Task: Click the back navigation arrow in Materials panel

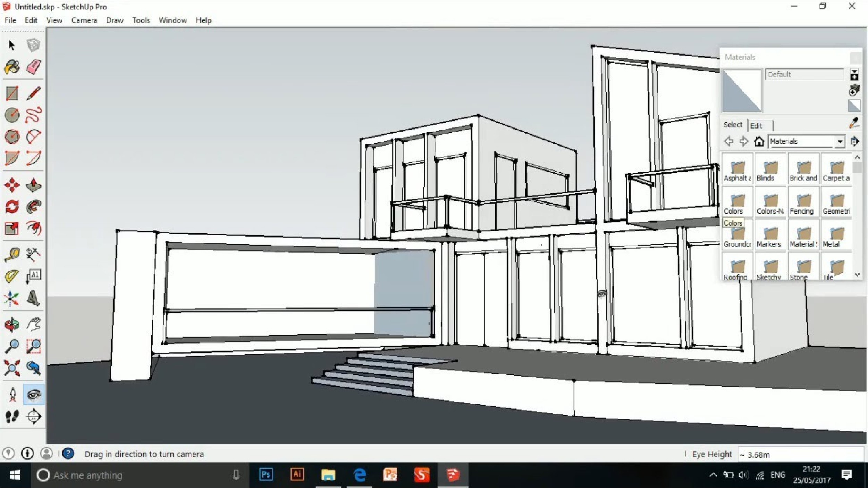Action: 729,141
